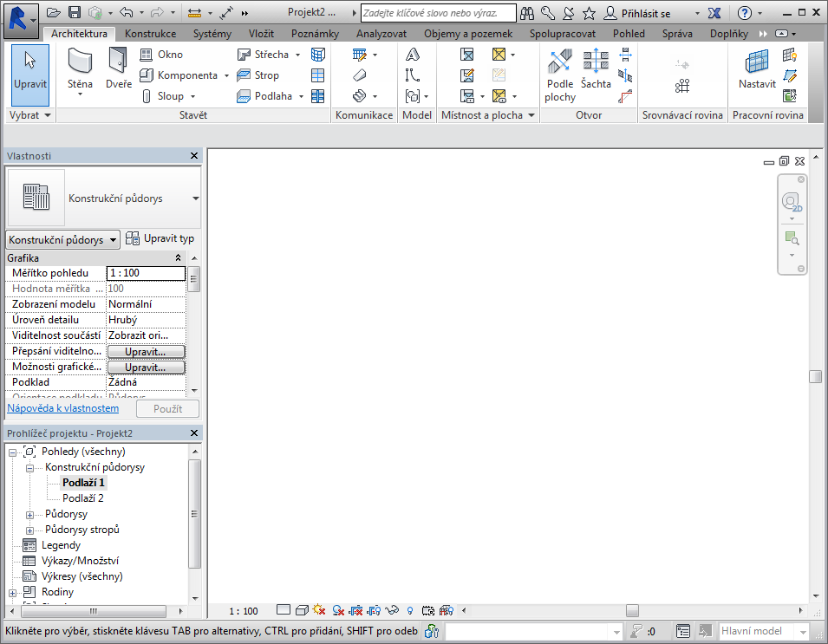
Task: Click Přihlásit se sign-in button
Action: click(638, 13)
